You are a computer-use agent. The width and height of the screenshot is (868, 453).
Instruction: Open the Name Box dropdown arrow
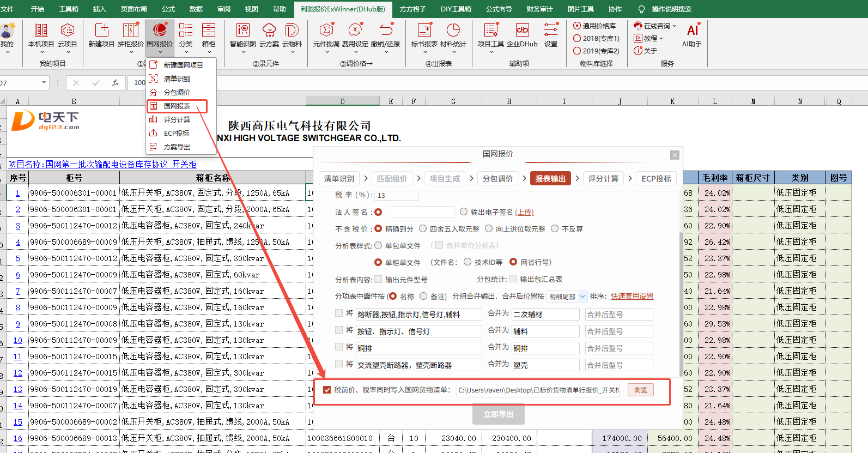(x=44, y=83)
